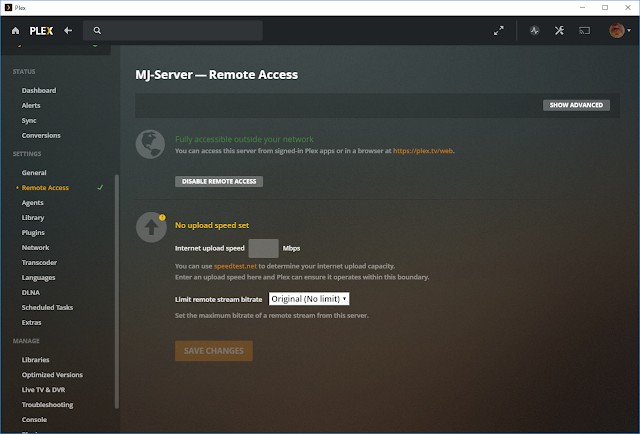The height and width of the screenshot is (434, 640).
Task: Select Remote Access settings
Action: tap(45, 188)
